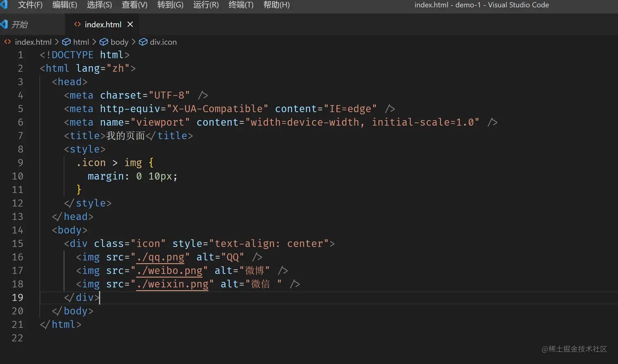The height and width of the screenshot is (364, 618).
Task: Click the opening <style> tag on line 8
Action: tap(85, 149)
